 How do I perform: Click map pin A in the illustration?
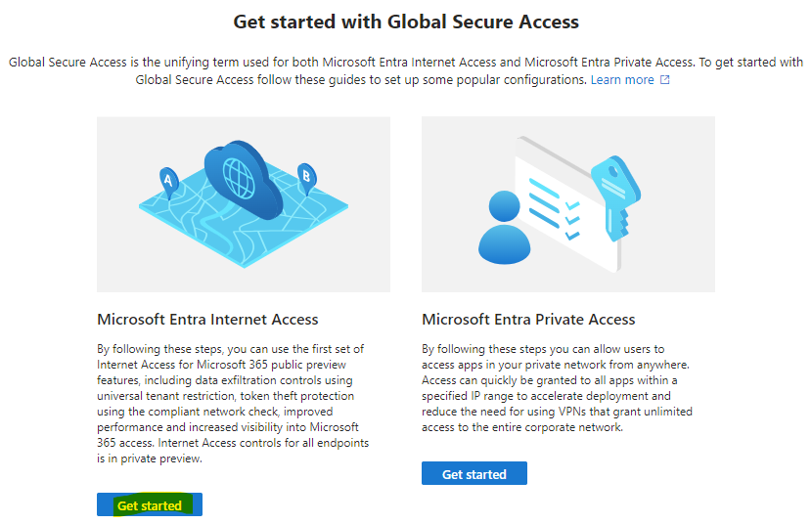click(169, 183)
